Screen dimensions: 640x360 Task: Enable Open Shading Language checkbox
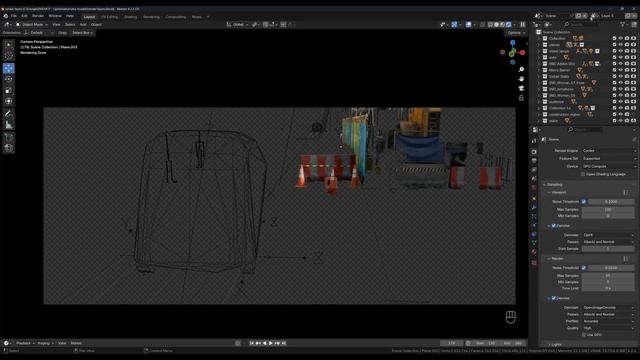(x=583, y=174)
